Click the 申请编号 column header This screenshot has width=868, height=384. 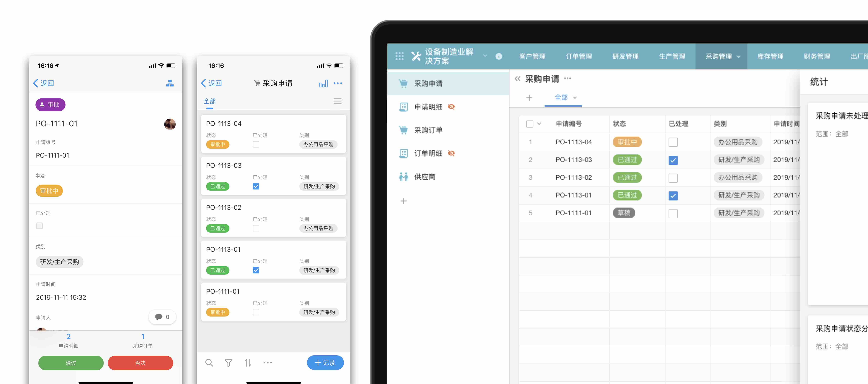pos(568,124)
